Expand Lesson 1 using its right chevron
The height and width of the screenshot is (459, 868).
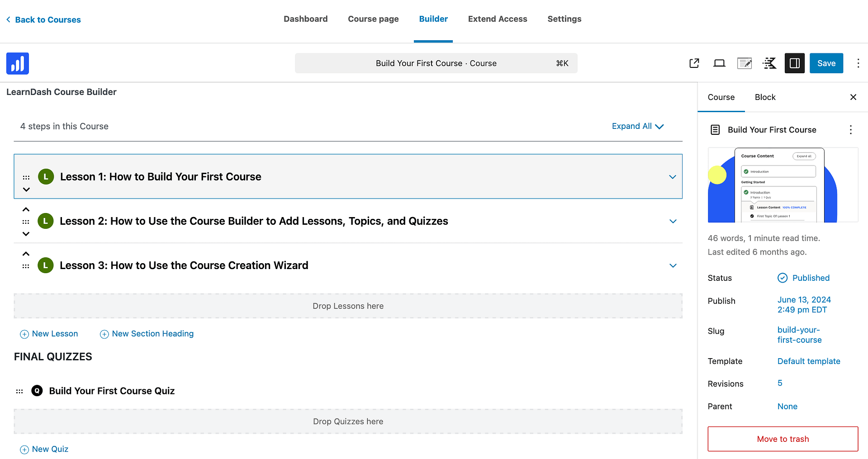(673, 177)
